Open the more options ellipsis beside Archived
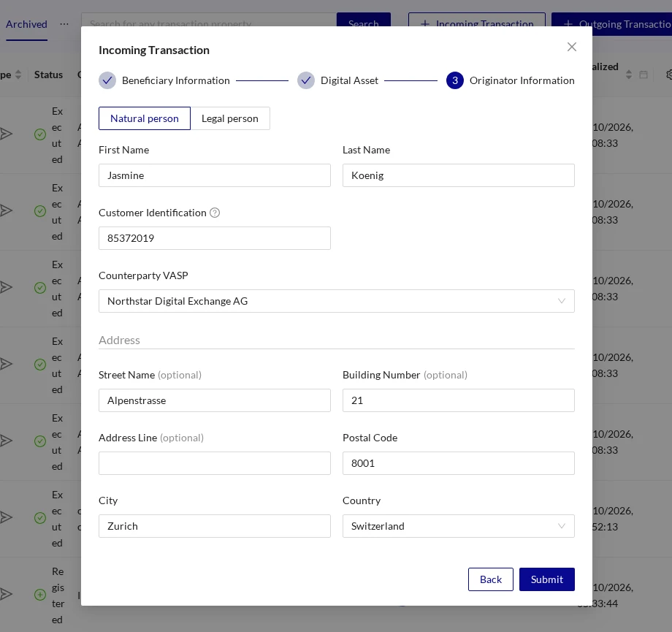The image size is (672, 632). pyautogui.click(x=64, y=24)
